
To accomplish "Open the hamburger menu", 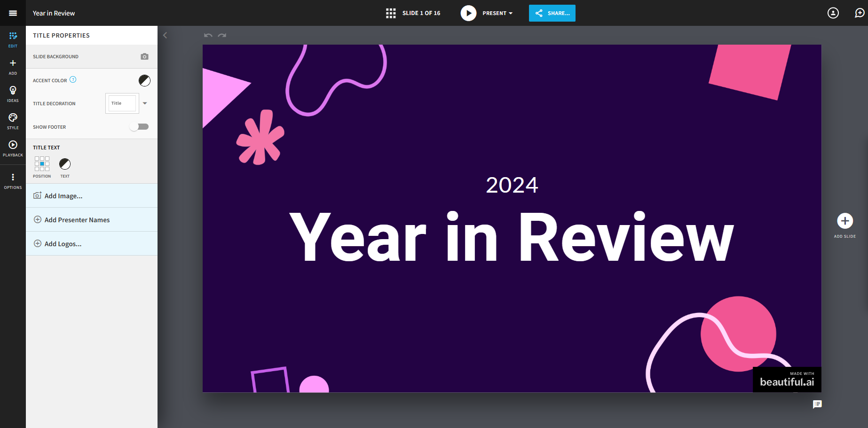I will (13, 13).
